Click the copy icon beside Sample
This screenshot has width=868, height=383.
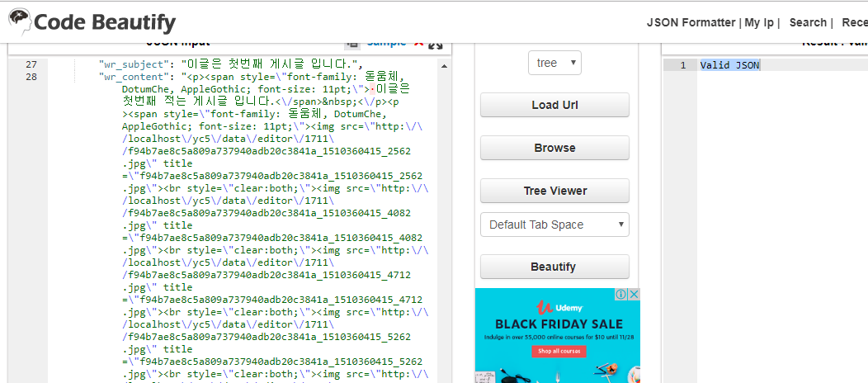pos(353,43)
